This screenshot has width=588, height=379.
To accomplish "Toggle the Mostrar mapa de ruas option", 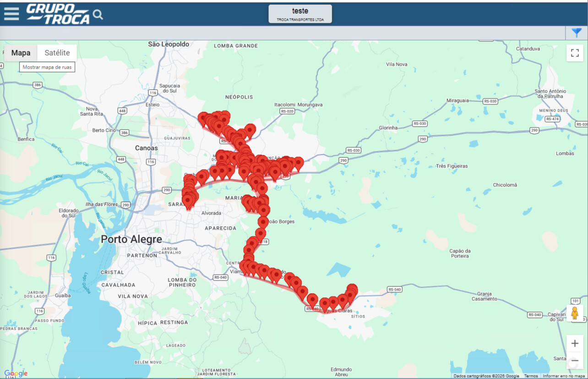I will point(47,67).
